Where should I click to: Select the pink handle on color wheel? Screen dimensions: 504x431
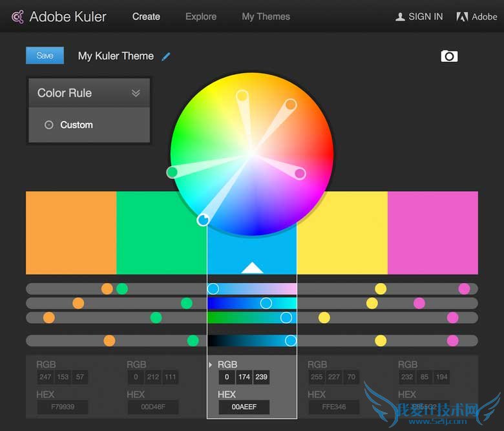[x=300, y=174]
